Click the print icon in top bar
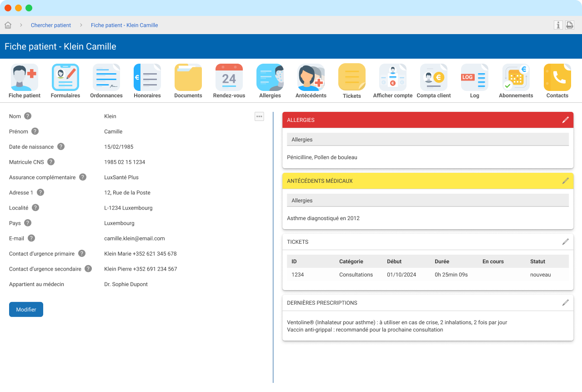Screen dimensions: 582x392 click(x=570, y=25)
